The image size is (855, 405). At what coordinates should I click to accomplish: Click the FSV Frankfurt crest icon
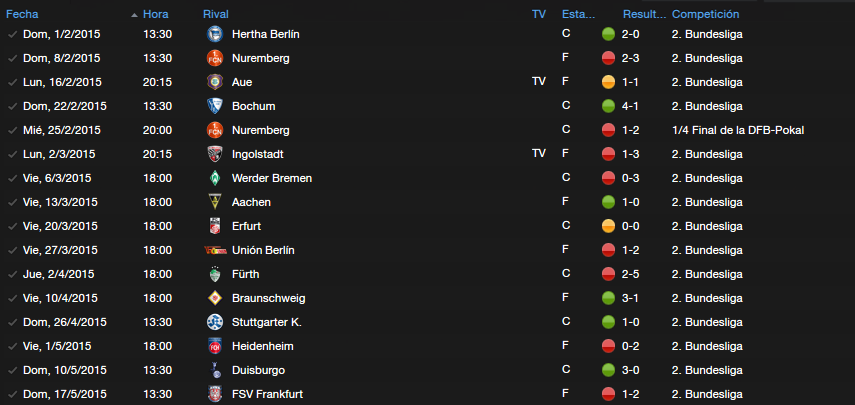click(215, 394)
